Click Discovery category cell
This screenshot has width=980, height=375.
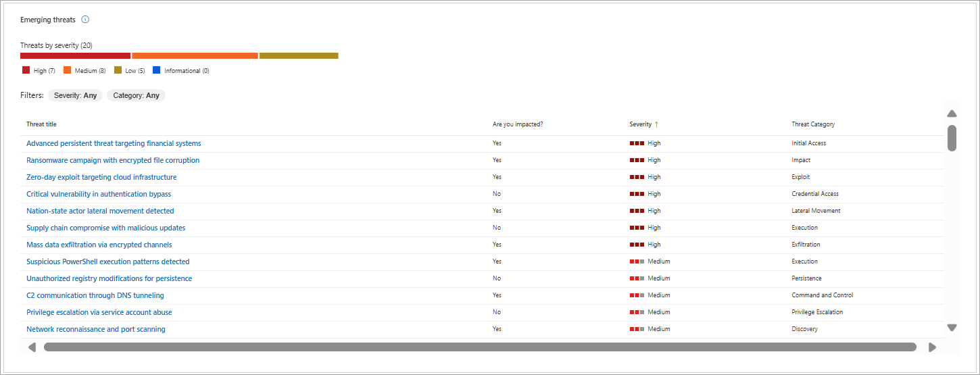[804, 329]
